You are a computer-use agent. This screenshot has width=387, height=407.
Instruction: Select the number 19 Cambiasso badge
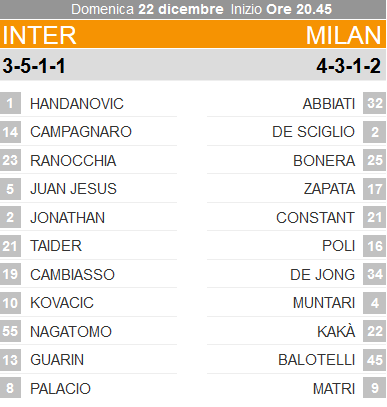tap(10, 274)
